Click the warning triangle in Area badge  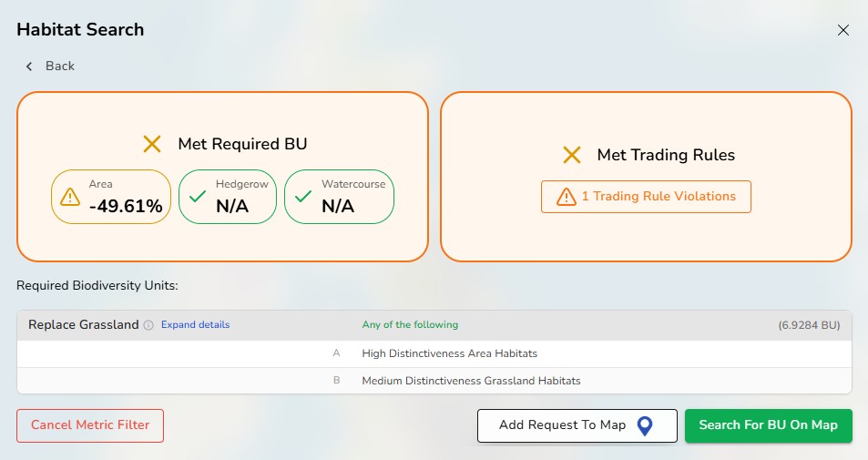(70, 197)
